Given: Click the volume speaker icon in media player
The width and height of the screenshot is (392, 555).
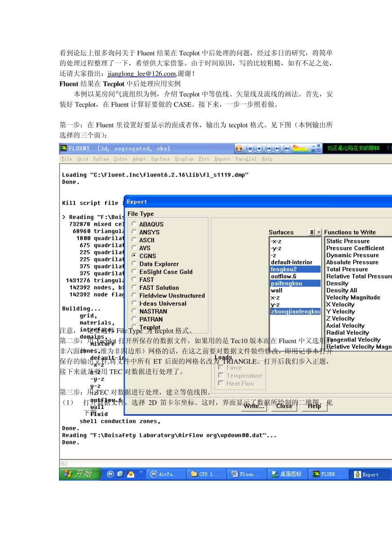Looking at the screenshot, I should [x=286, y=149].
